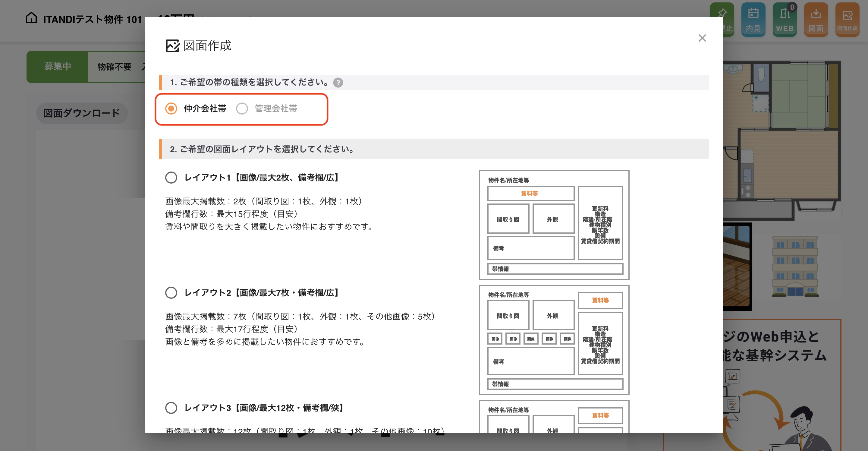Open the help tooltip beside 帯の種類

(x=338, y=83)
